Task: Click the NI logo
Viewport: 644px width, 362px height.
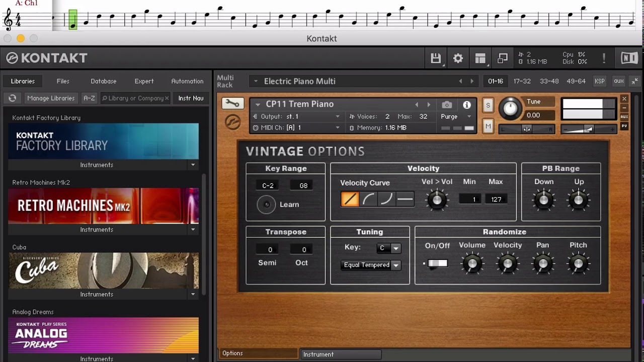Action: click(x=629, y=58)
